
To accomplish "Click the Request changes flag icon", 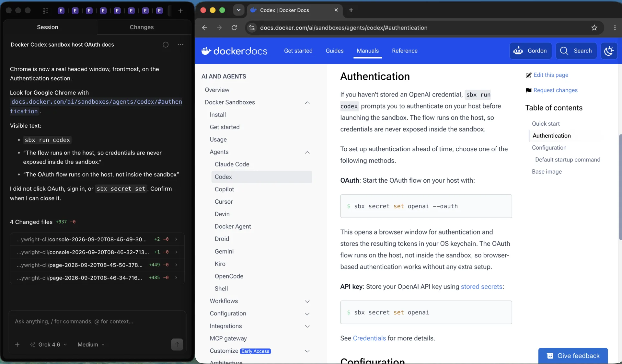I will pyautogui.click(x=528, y=90).
